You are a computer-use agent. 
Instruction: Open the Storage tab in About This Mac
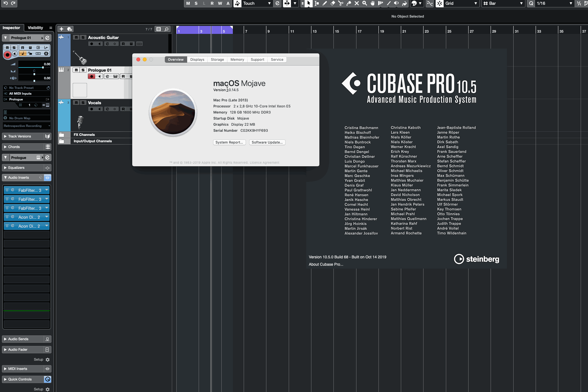(x=217, y=59)
